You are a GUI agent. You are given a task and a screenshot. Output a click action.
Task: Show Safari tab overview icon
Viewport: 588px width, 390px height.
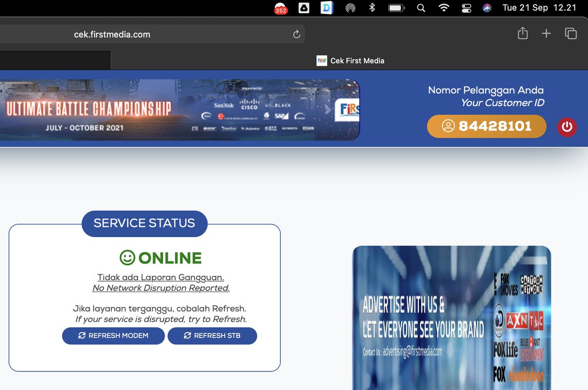(570, 33)
